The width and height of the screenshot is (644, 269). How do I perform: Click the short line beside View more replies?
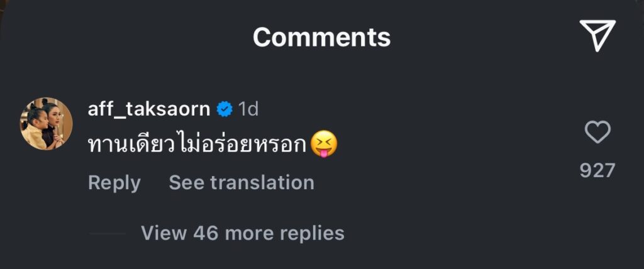[107, 233]
